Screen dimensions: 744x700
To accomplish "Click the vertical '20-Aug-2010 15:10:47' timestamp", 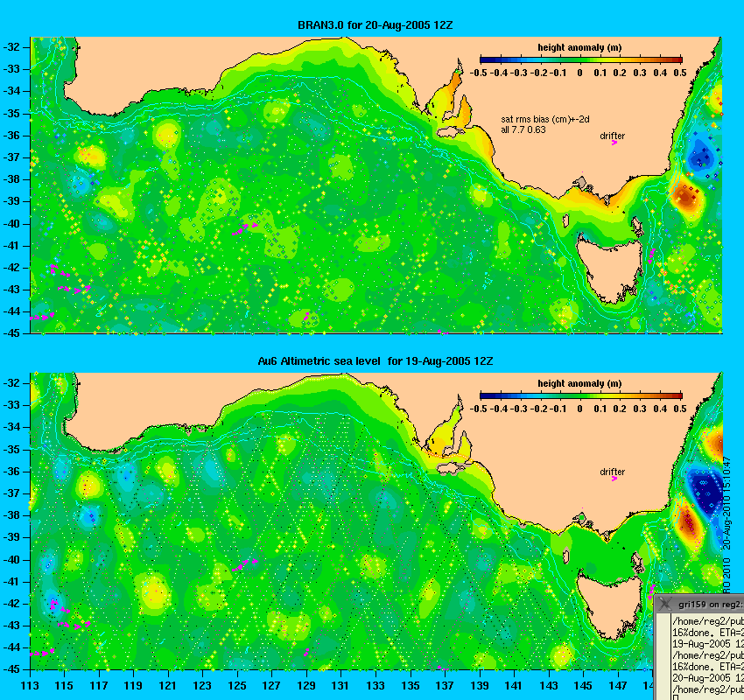I will click(726, 503).
